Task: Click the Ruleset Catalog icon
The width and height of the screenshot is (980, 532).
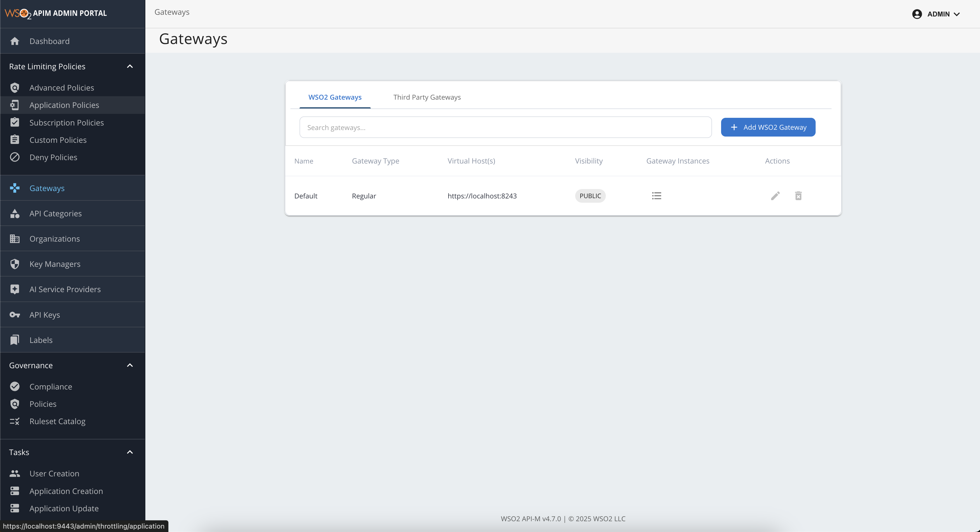Action: [14, 421]
